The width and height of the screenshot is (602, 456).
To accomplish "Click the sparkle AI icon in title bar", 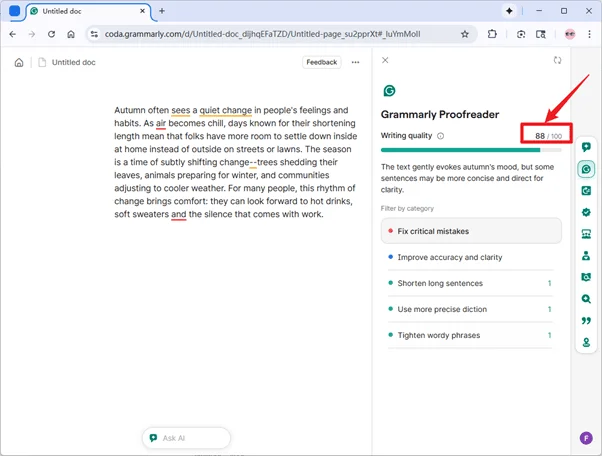I will (x=509, y=11).
